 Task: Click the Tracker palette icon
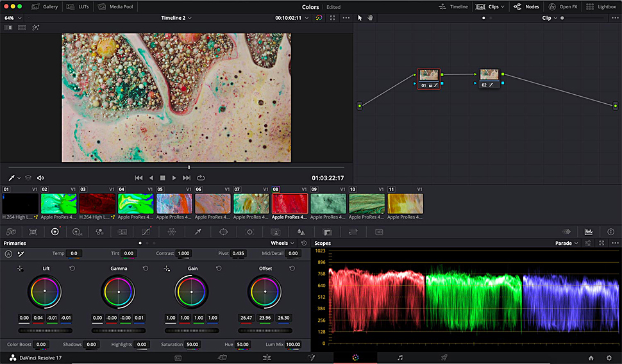249,231
